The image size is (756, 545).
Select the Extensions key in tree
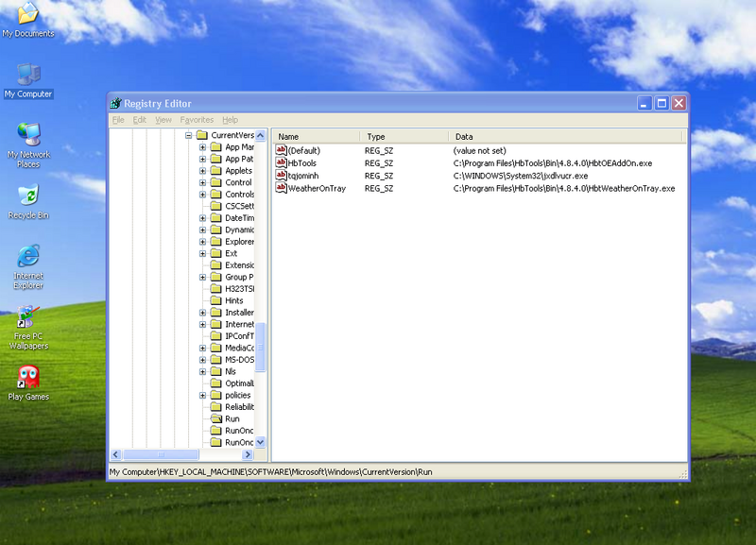coord(239,265)
